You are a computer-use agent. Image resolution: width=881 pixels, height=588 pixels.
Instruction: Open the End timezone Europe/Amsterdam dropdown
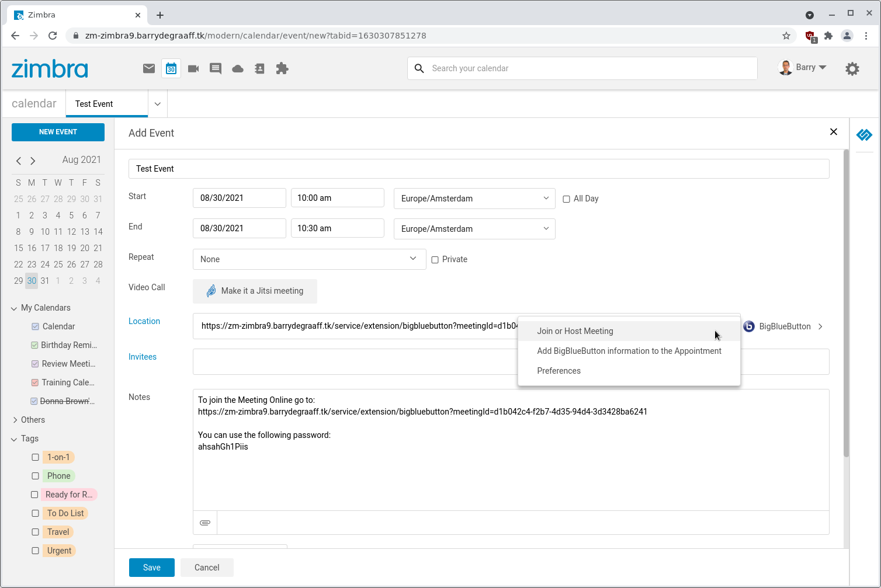474,229
